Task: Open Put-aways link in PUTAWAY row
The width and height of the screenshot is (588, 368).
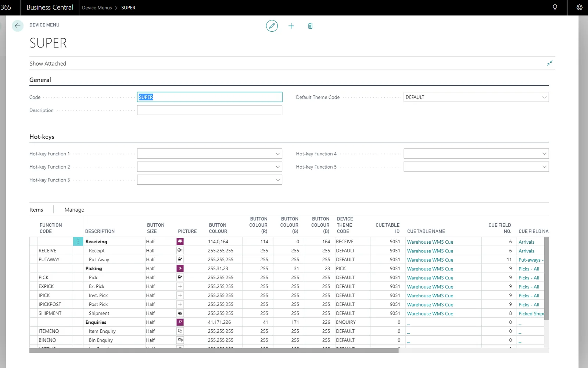Action: coord(531,260)
